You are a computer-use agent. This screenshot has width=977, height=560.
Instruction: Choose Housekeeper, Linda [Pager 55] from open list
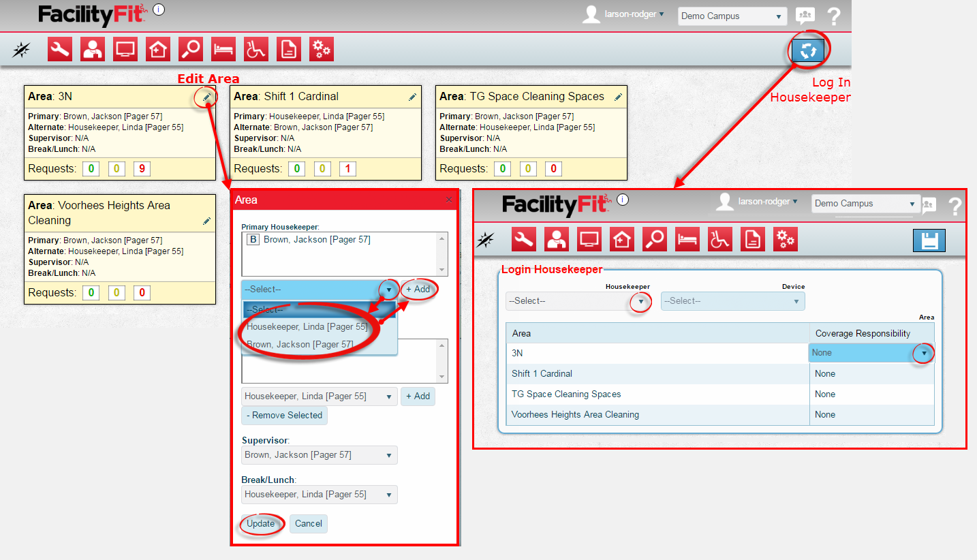click(x=307, y=327)
